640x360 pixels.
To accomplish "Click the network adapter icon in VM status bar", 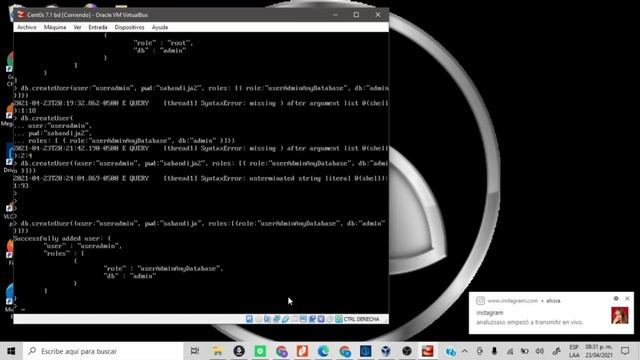I will click(x=276, y=319).
